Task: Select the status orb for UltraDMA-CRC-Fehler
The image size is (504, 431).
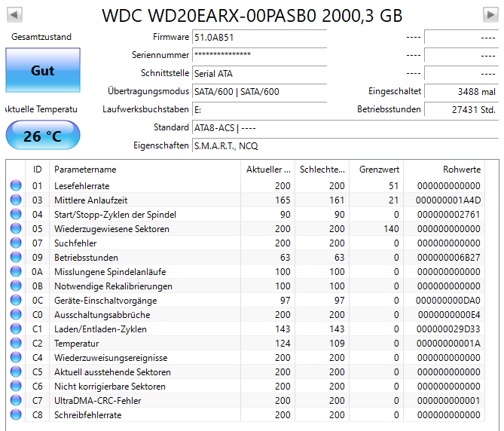Action: pyautogui.click(x=16, y=400)
